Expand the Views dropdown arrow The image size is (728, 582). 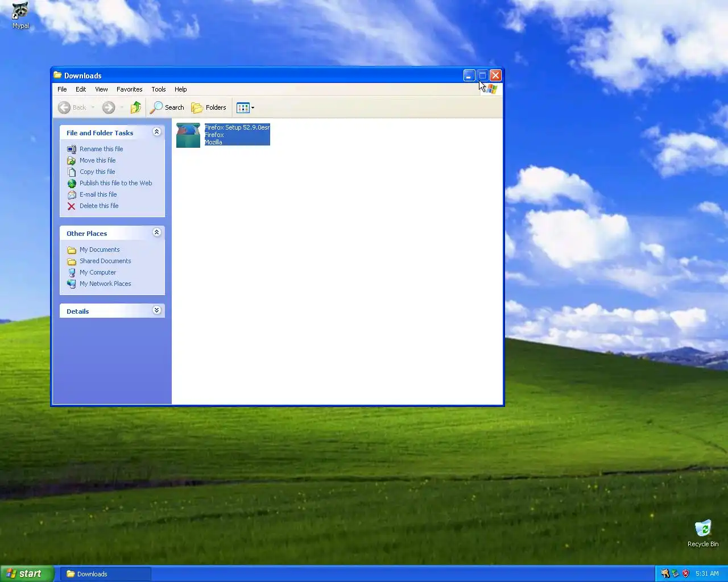point(253,107)
